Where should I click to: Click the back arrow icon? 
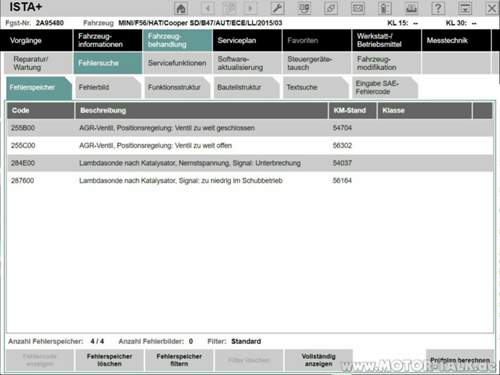207,8
